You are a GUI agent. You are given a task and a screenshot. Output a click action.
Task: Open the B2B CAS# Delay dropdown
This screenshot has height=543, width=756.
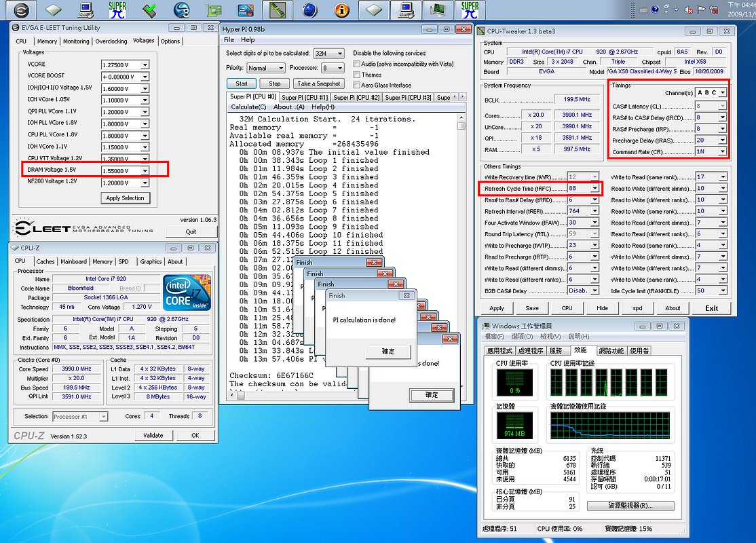pyautogui.click(x=595, y=291)
